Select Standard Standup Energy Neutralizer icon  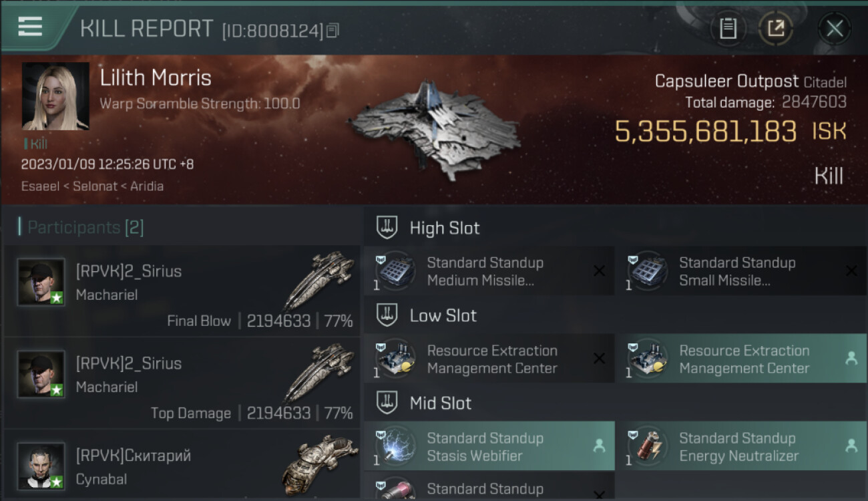click(648, 446)
